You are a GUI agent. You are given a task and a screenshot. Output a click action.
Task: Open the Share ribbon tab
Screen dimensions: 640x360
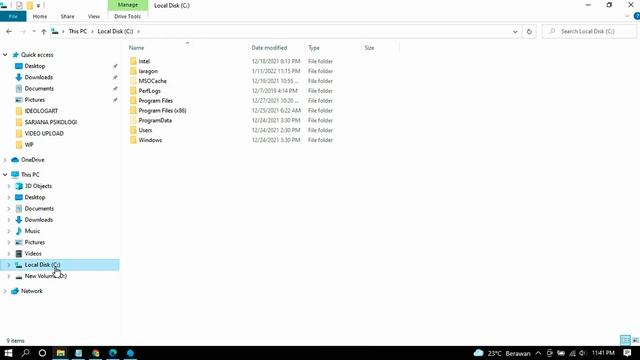67,16
